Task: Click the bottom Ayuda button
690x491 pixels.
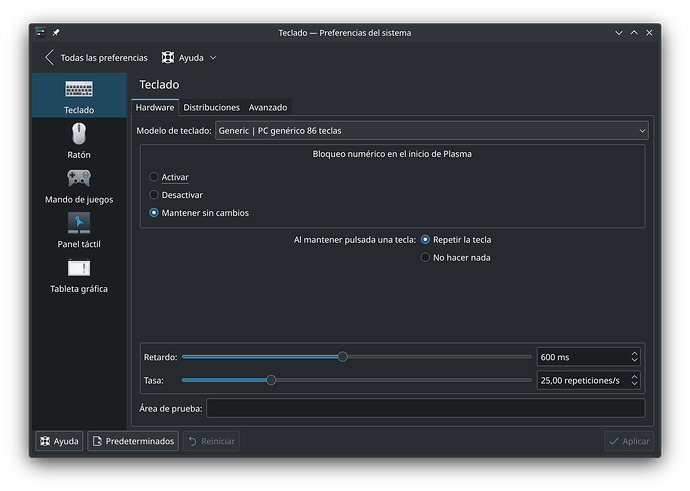Action: tap(59, 441)
